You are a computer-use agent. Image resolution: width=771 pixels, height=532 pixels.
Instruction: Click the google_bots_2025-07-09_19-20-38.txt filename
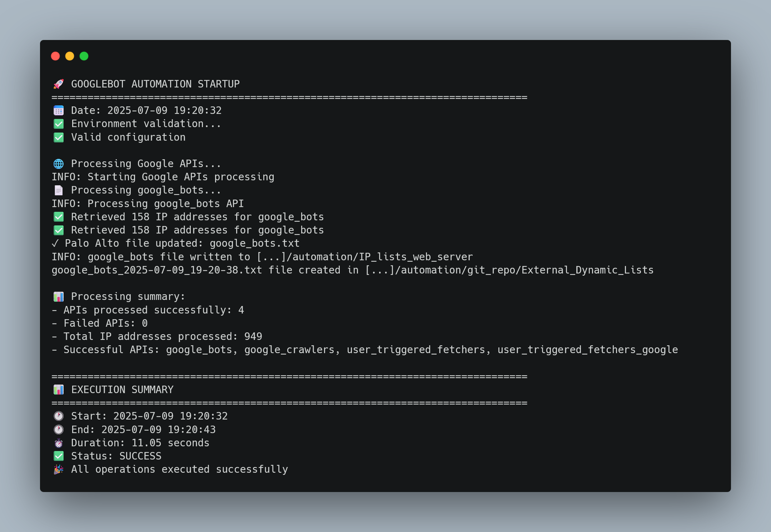[x=157, y=270]
